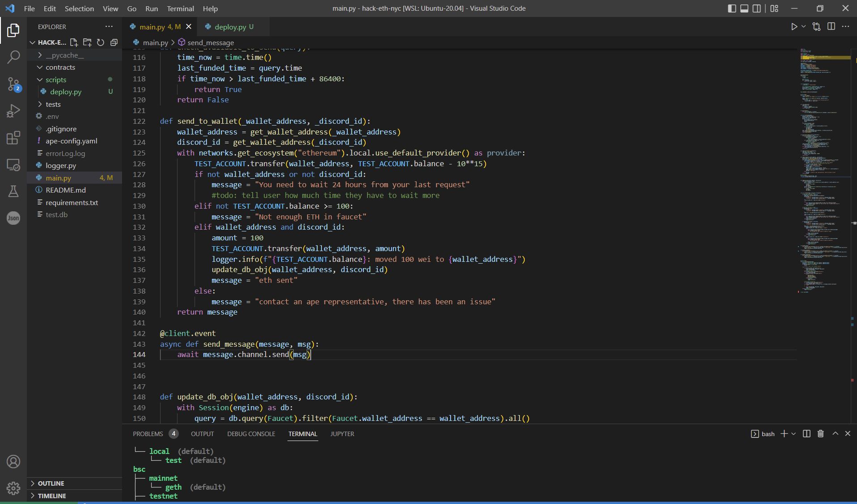Close the main.py editor tab
This screenshot has width=857, height=504.
point(189,26)
